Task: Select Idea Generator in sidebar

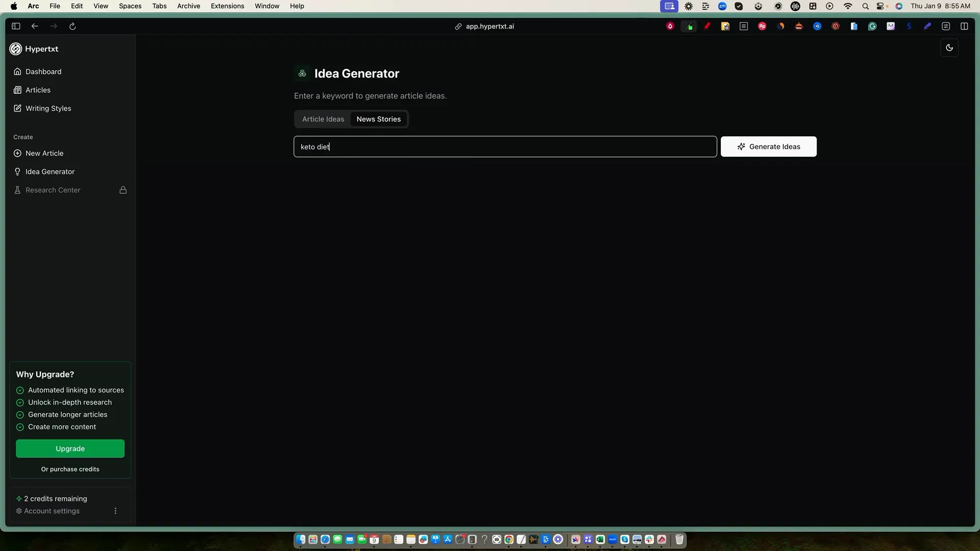Action: pyautogui.click(x=50, y=172)
